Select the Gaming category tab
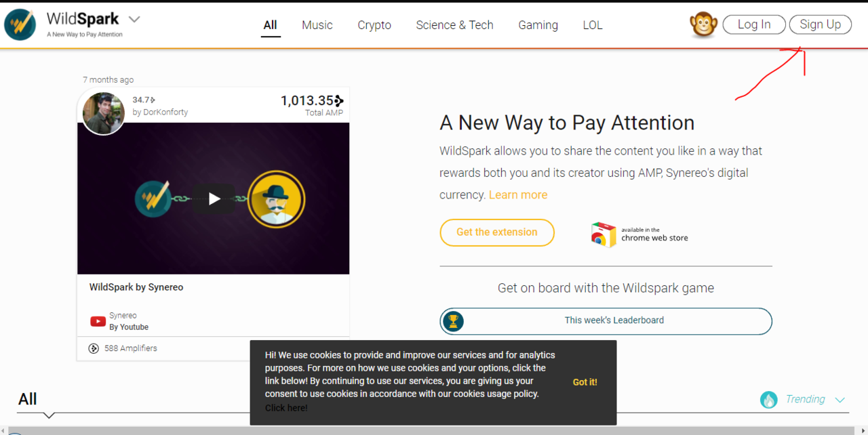The height and width of the screenshot is (435, 868). [x=538, y=25]
